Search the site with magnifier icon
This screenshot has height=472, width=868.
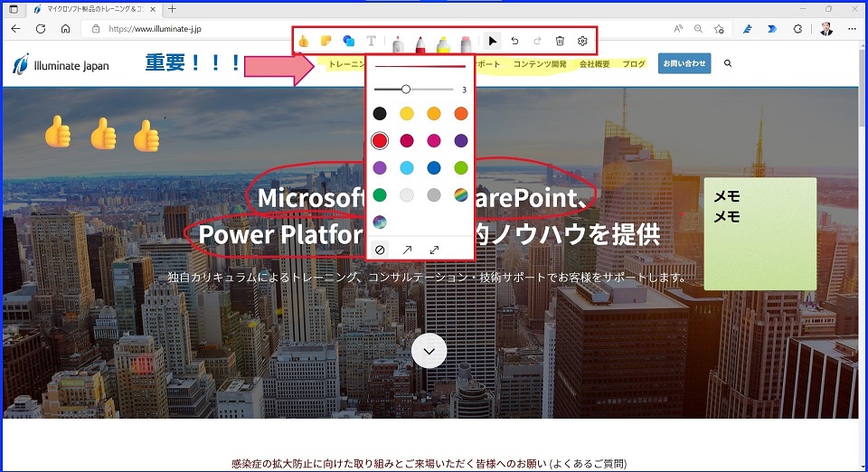click(x=727, y=63)
